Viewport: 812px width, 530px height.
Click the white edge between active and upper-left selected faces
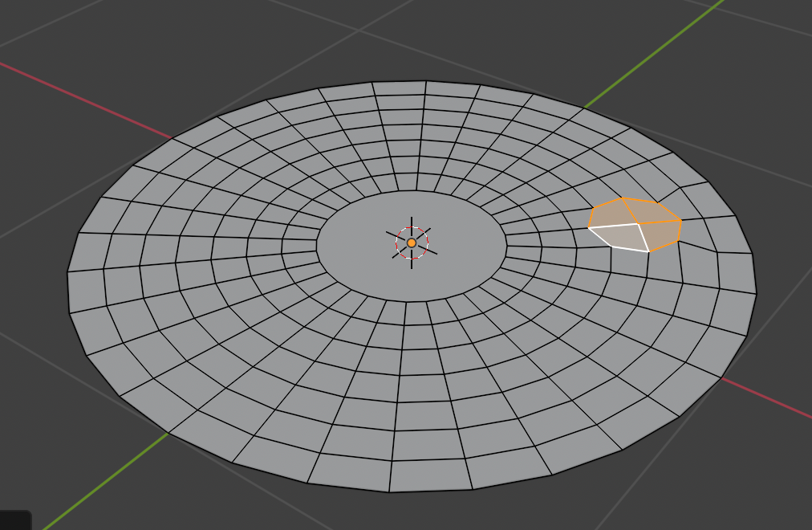tap(614, 226)
